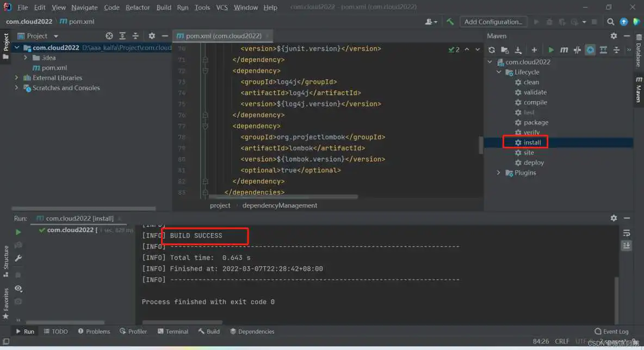
Task: Collapse the Lifecycle node in Maven tree
Action: (x=499, y=72)
